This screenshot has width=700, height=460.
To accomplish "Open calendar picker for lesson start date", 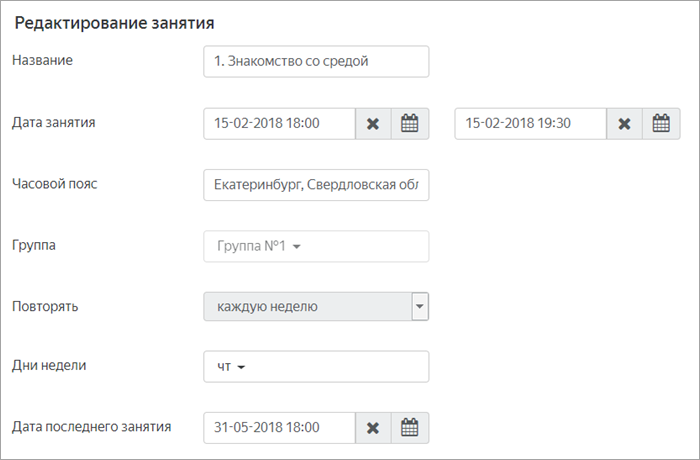I will [410, 124].
